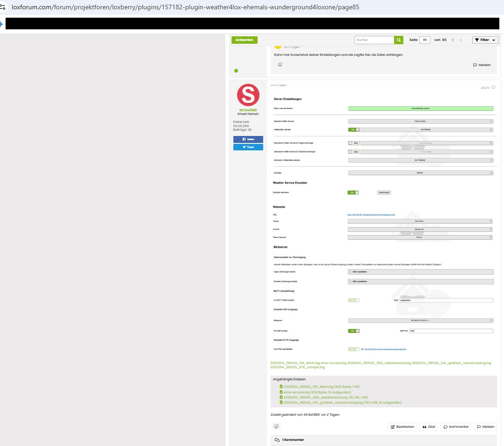This screenshot has height=446, width=504.
Task: Click the green search magnifier button
Action: 398,40
